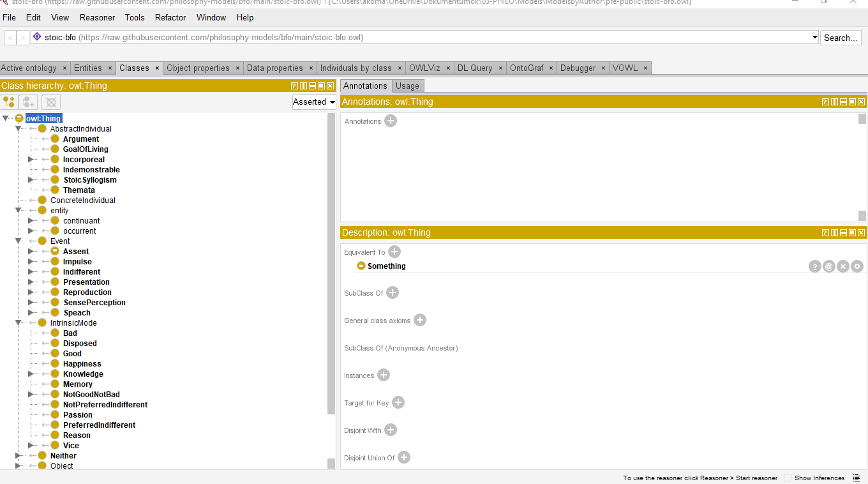Image resolution: width=868 pixels, height=484 pixels.
Task: Collapse the IntrinsicMode tree node
Action: 18,323
